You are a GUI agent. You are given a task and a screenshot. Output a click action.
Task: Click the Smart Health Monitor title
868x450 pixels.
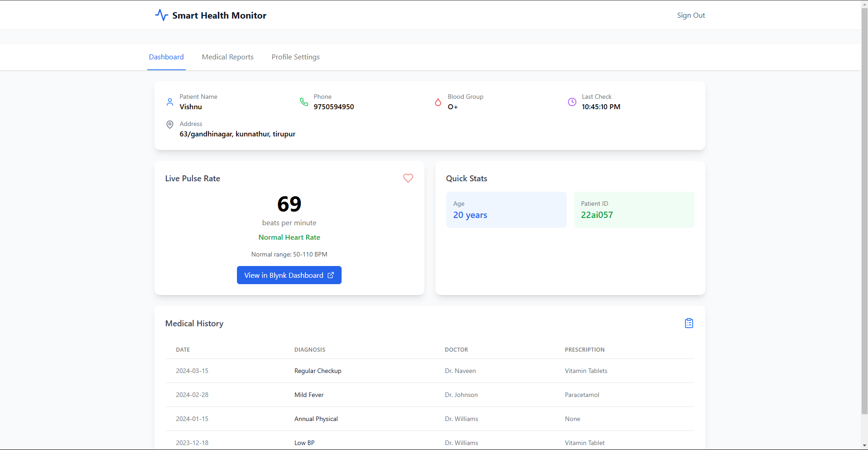coord(219,15)
